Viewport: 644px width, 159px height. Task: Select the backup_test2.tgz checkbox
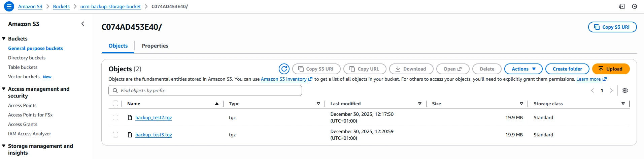(x=115, y=117)
